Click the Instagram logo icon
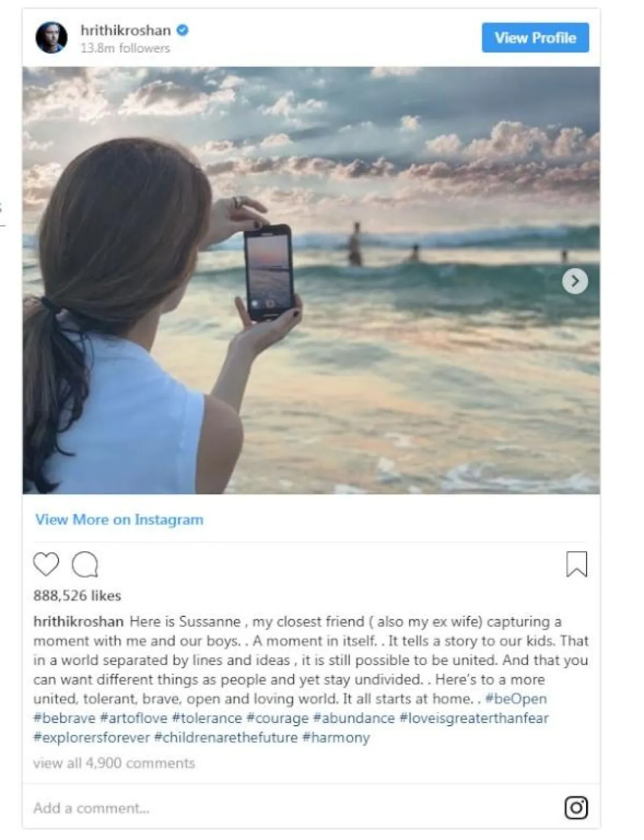Image resolution: width=644 pixels, height=840 pixels. 576,808
